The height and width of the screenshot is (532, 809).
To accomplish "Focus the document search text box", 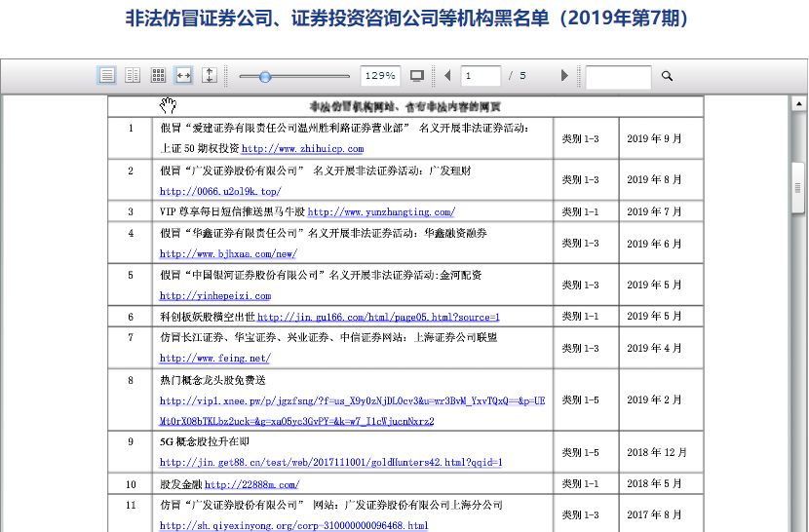I will click(618, 76).
